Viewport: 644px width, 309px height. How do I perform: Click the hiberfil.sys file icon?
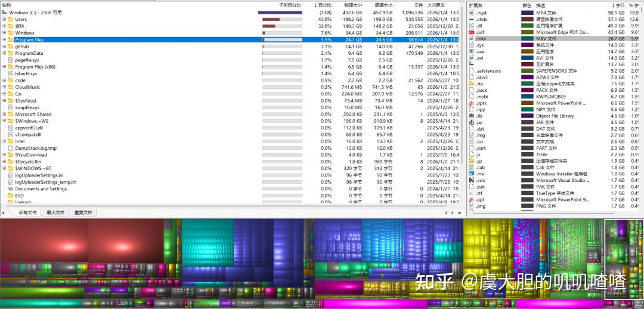click(x=10, y=73)
